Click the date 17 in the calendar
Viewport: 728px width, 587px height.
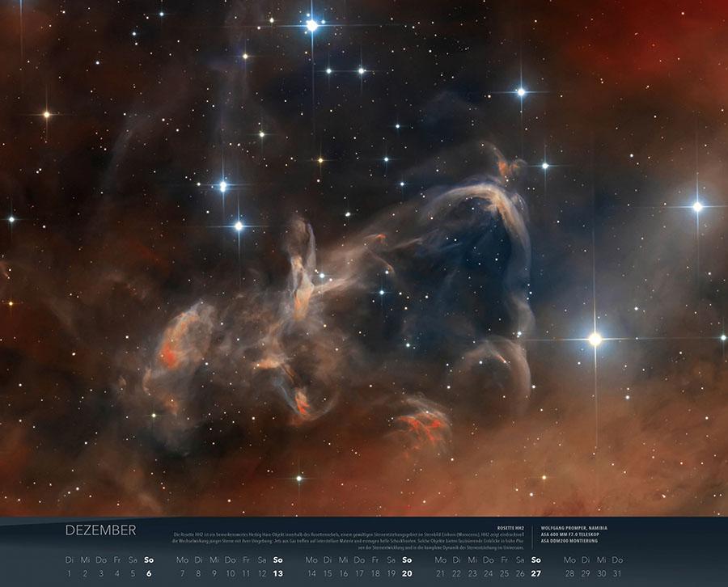point(359,573)
